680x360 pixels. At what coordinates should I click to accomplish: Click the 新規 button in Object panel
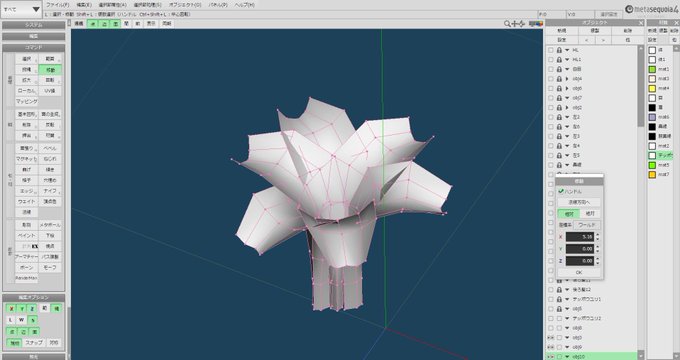(x=562, y=31)
